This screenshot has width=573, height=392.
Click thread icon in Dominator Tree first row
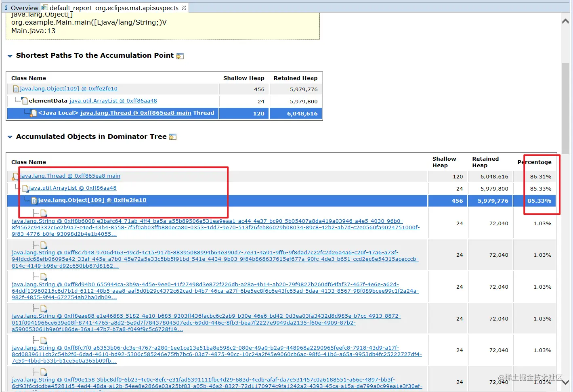point(15,176)
